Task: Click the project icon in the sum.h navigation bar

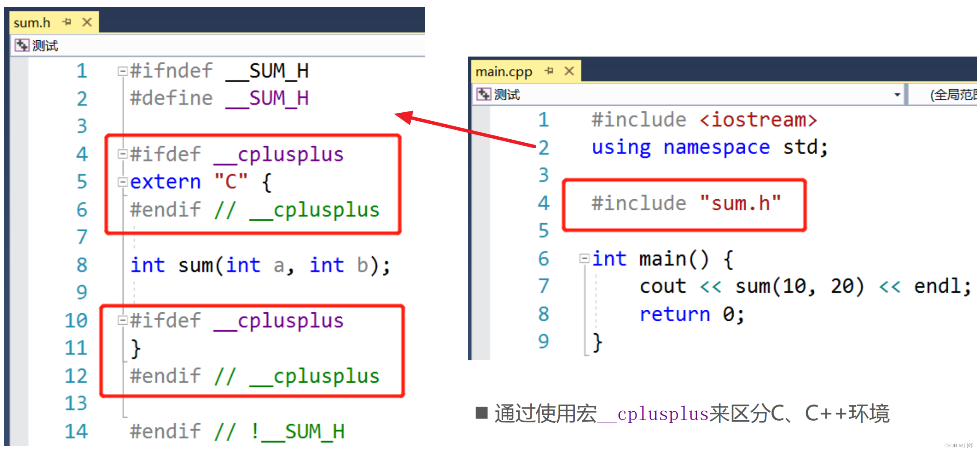Action: point(22,45)
